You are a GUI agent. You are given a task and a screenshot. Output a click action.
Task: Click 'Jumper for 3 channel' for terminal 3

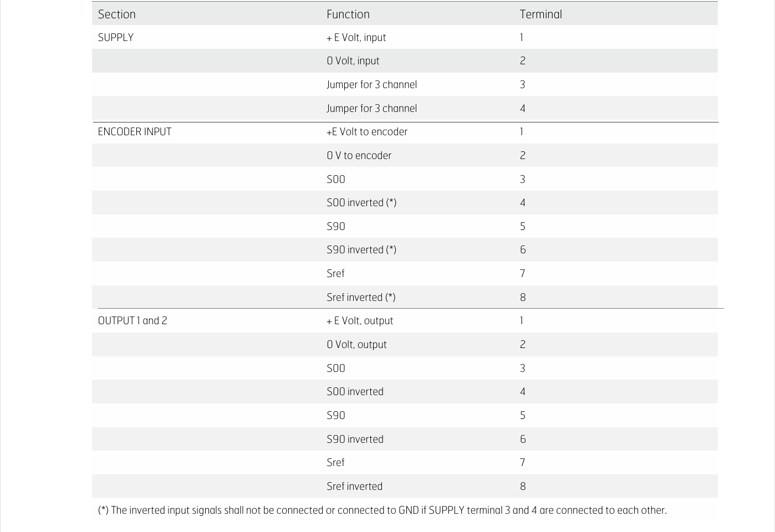click(x=371, y=85)
